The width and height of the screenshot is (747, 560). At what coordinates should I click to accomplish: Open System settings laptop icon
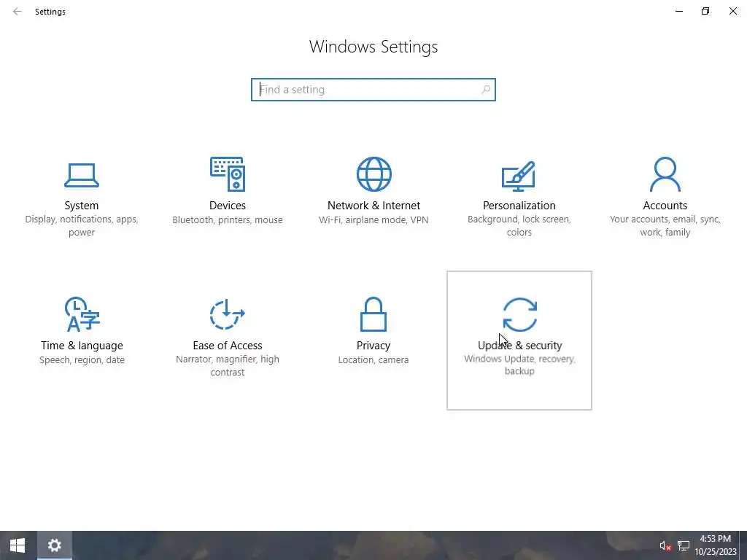tap(82, 176)
